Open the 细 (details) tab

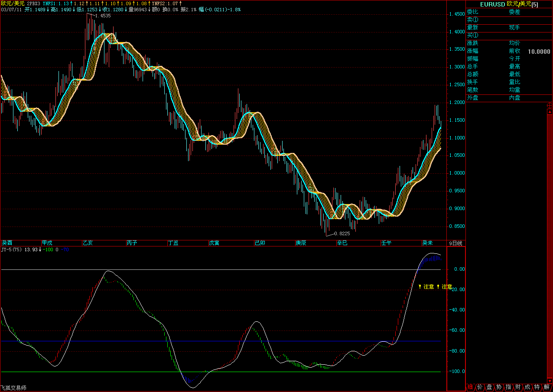(471, 387)
